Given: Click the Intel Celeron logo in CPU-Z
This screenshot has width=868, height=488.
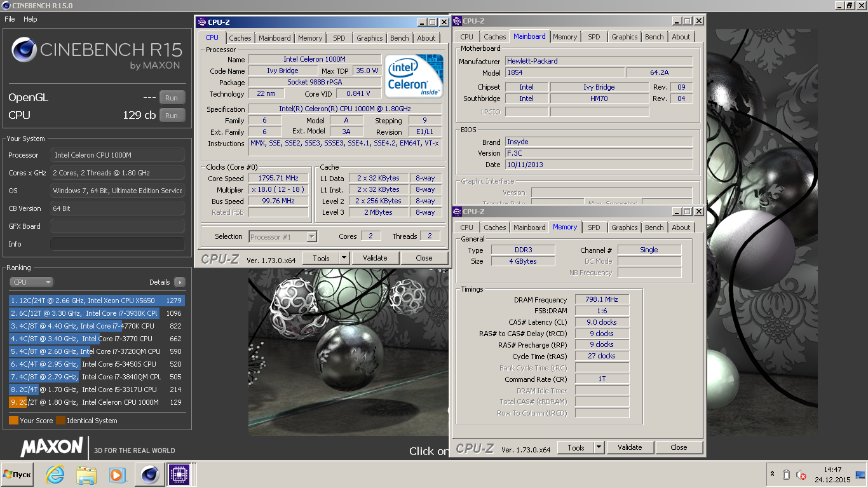Looking at the screenshot, I should 414,76.
